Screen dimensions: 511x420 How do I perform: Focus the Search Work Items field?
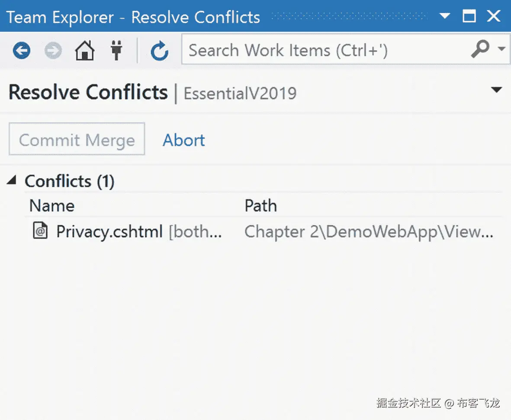[x=325, y=50]
